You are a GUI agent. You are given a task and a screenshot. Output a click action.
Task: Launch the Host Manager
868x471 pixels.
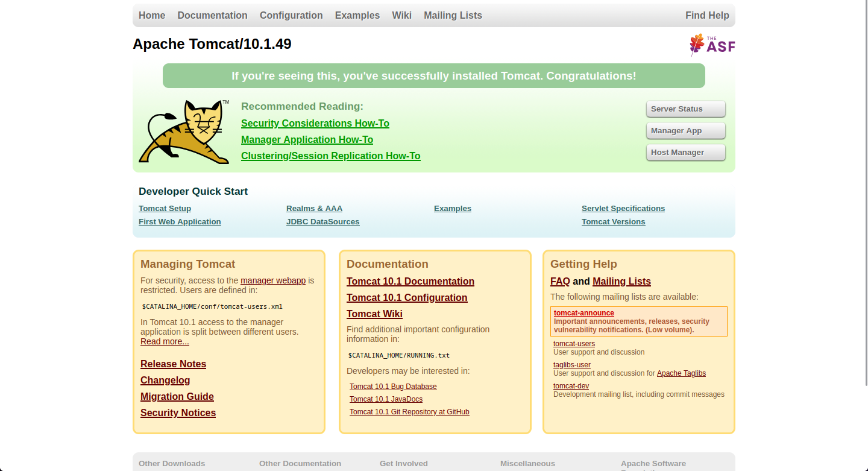(685, 153)
